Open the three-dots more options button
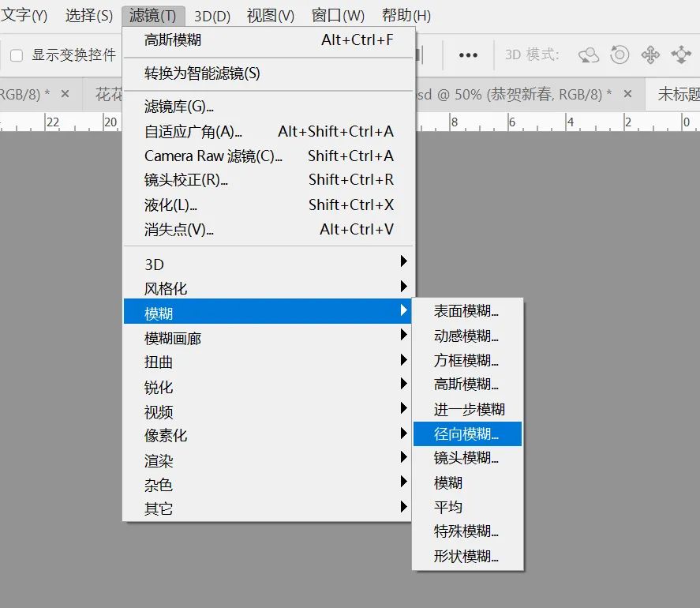This screenshot has width=700, height=608. [468, 55]
